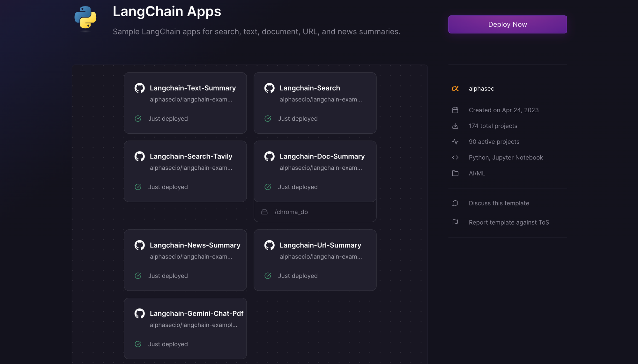Screen dimensions: 638x364
Task: Select the /chroma_db volume entry
Action: (315, 212)
